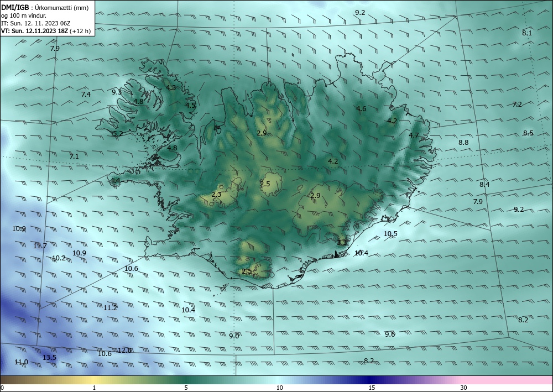
Task: Click the 9.6 value label
Action: click(390, 334)
